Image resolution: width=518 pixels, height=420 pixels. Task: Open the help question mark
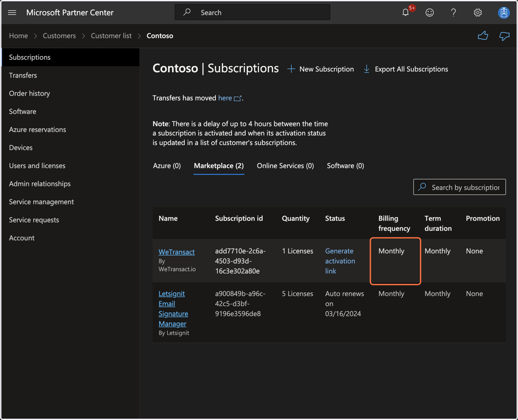click(x=453, y=13)
